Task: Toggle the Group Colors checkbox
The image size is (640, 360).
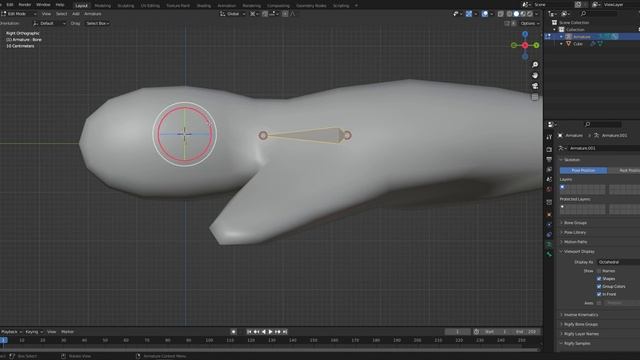Action: pyautogui.click(x=599, y=287)
